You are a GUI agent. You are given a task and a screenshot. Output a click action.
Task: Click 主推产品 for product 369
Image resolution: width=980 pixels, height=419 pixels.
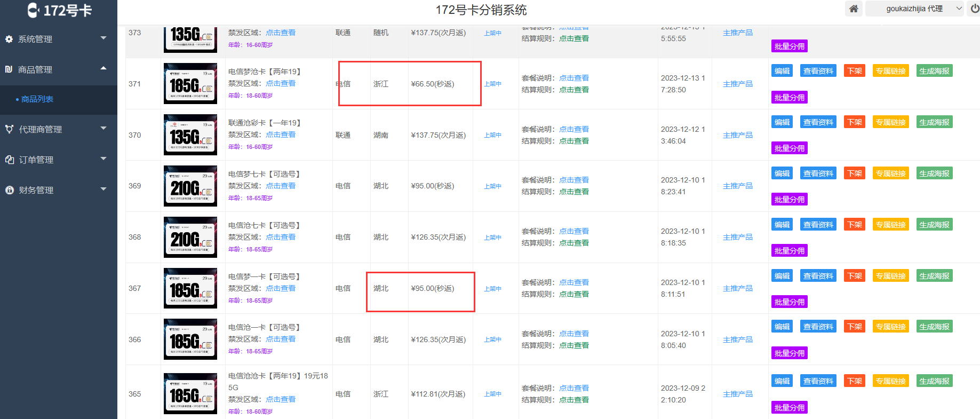click(738, 186)
